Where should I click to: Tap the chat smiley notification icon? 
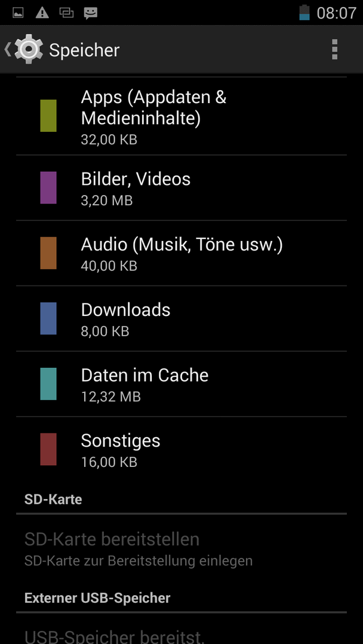(x=90, y=14)
